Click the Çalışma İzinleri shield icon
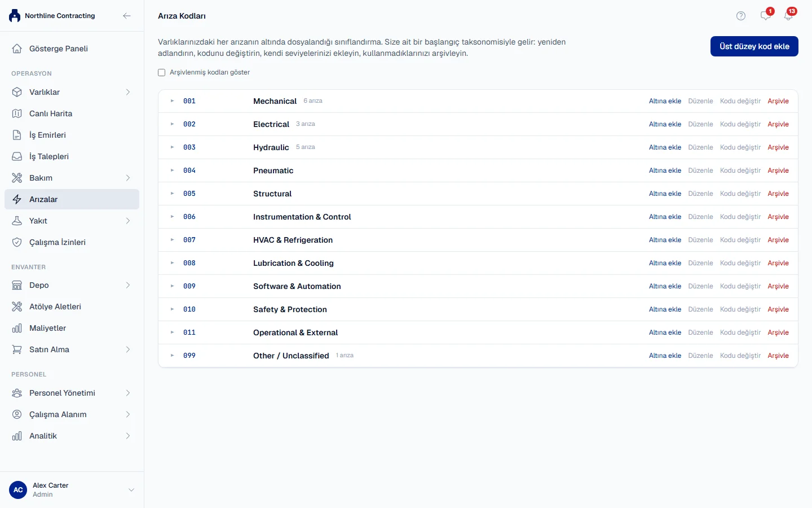This screenshot has width=812, height=508. (x=17, y=242)
